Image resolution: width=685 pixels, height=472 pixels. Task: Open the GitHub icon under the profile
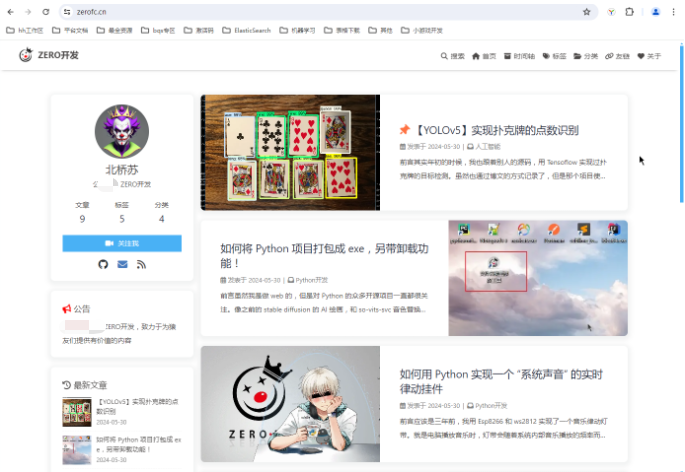tap(103, 264)
